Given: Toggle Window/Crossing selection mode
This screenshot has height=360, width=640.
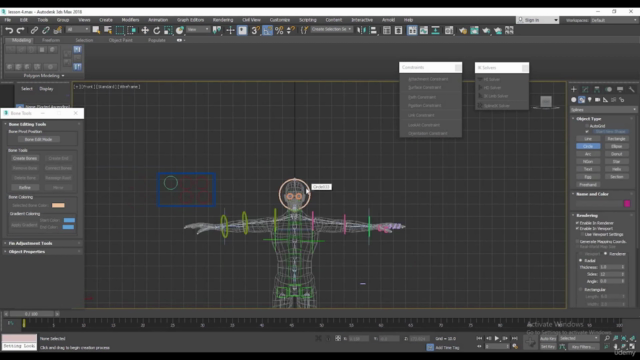Looking at the screenshot, I should coord(131,30).
